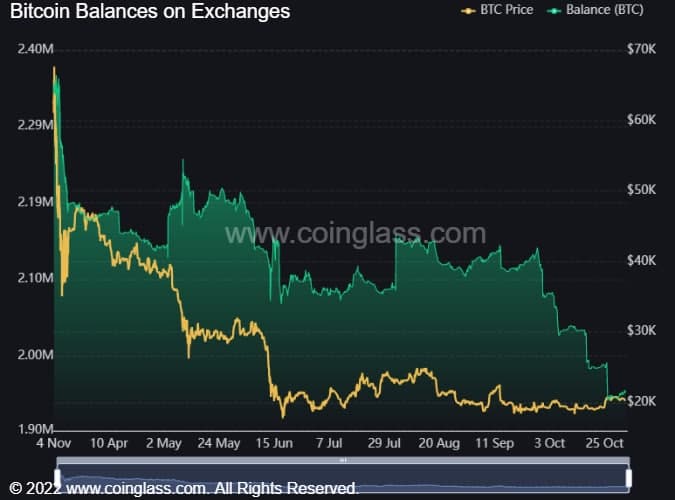The height and width of the screenshot is (500, 675).
Task: Click the 2.40M balance axis label
Action: 35,49
